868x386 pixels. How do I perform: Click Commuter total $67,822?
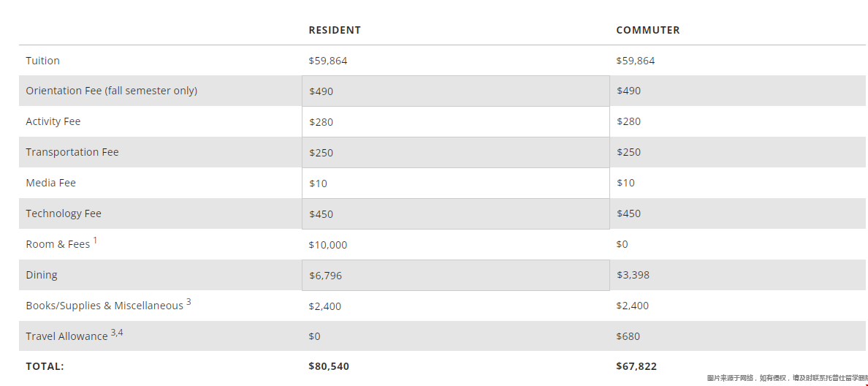point(636,366)
